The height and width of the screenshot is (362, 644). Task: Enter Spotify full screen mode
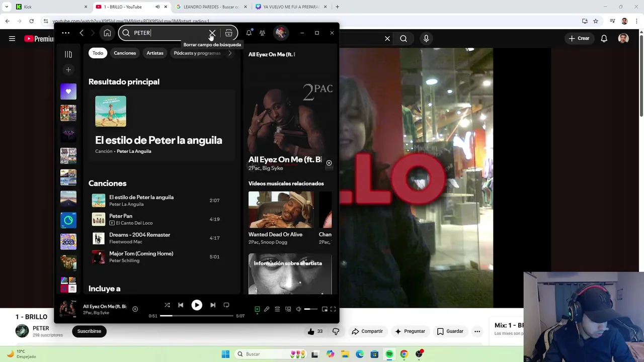333,309
